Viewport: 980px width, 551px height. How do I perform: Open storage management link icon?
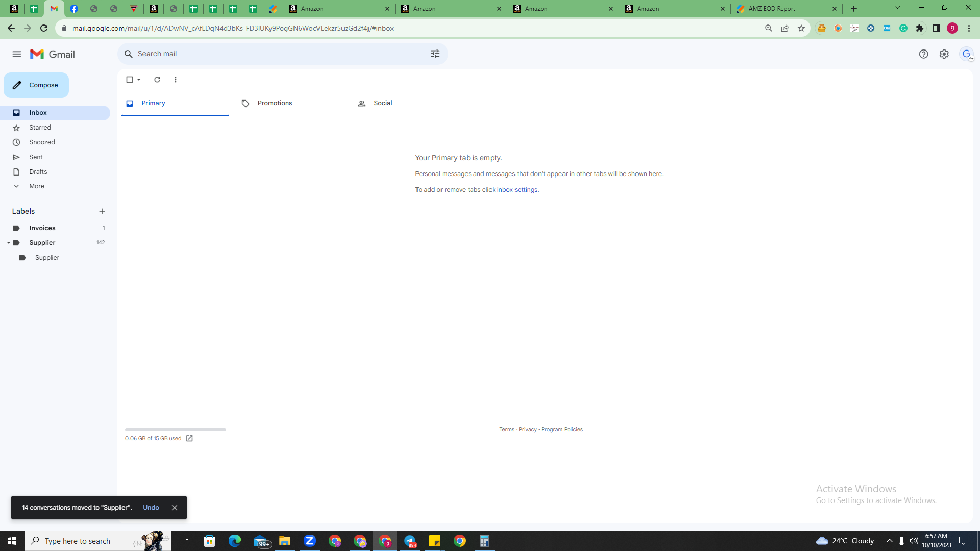pyautogui.click(x=189, y=438)
